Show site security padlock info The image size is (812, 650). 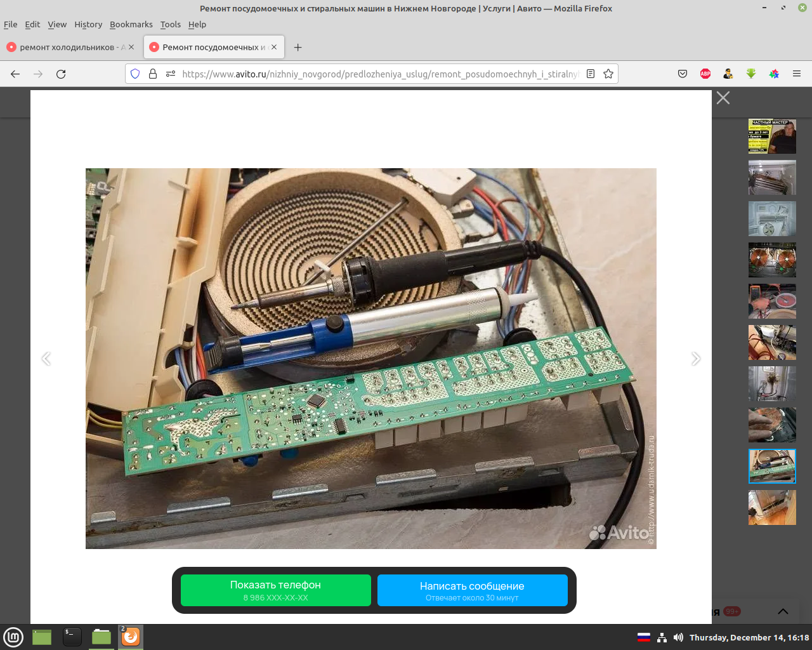click(x=153, y=74)
